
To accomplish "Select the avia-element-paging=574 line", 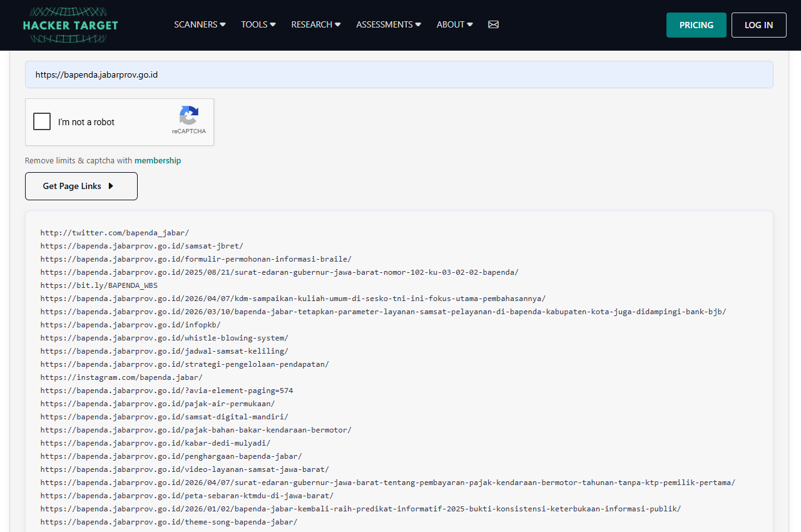I will pos(166,390).
